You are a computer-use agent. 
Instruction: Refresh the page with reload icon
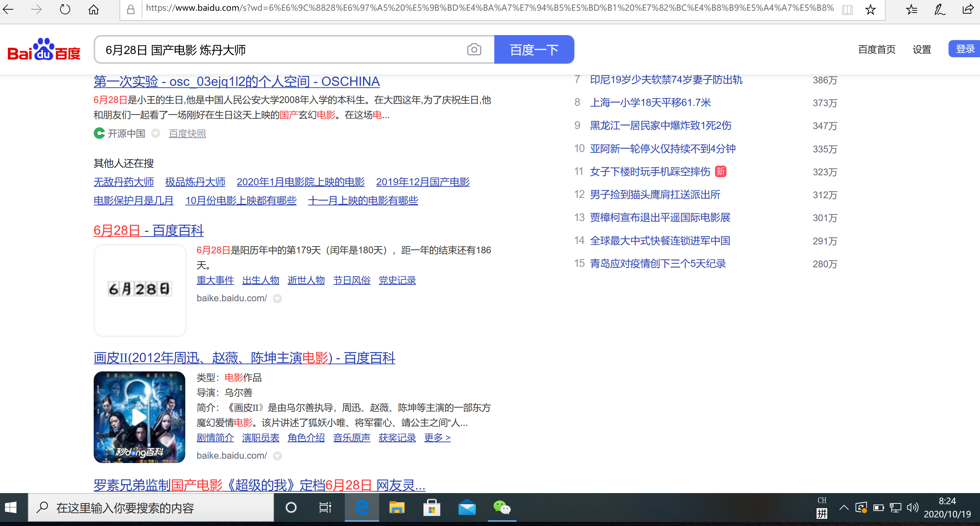click(65, 9)
